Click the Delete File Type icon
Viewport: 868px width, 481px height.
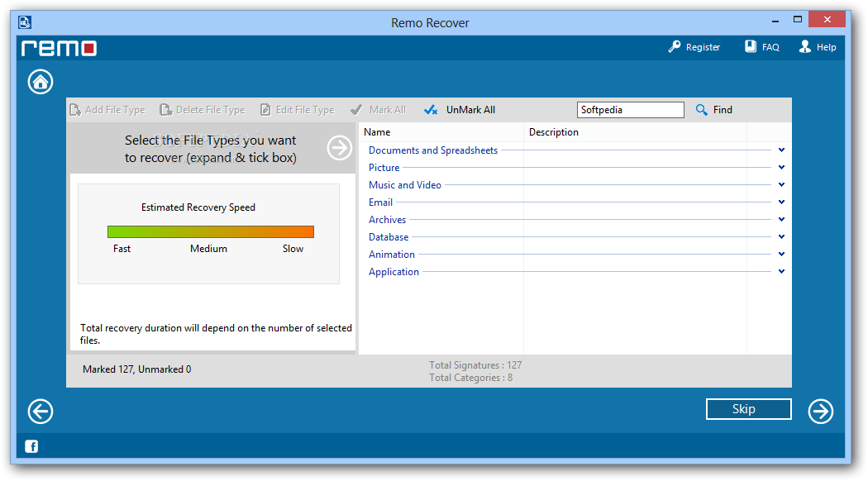166,110
